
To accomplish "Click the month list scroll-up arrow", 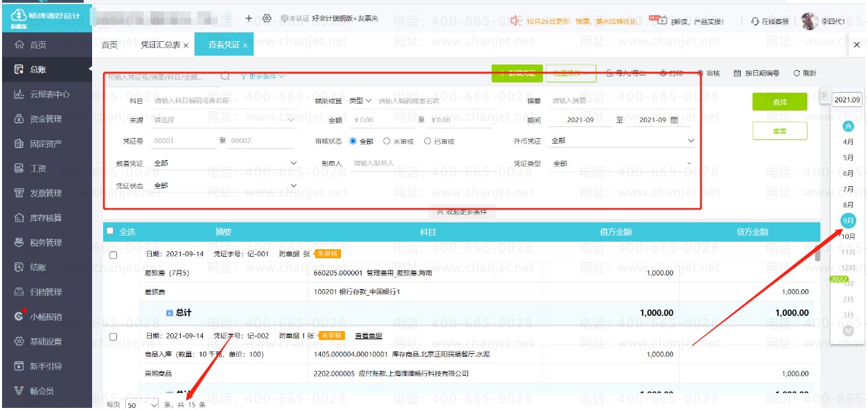I will coord(848,126).
